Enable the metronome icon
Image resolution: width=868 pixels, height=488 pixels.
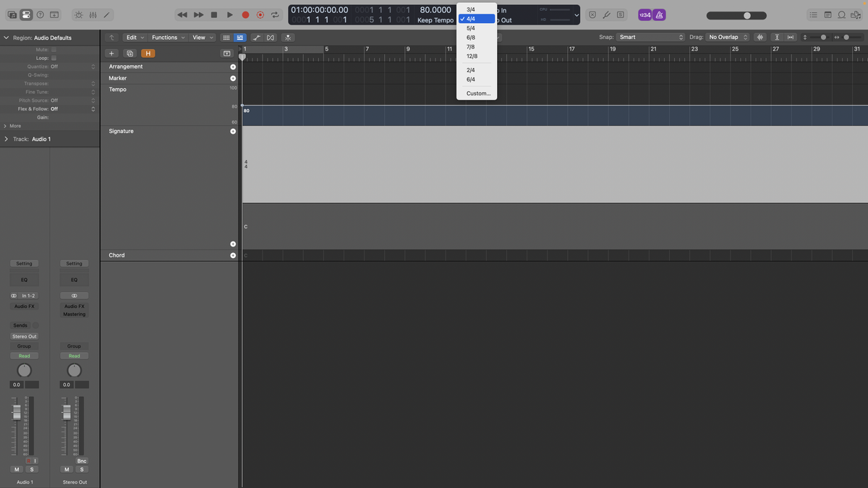click(659, 14)
